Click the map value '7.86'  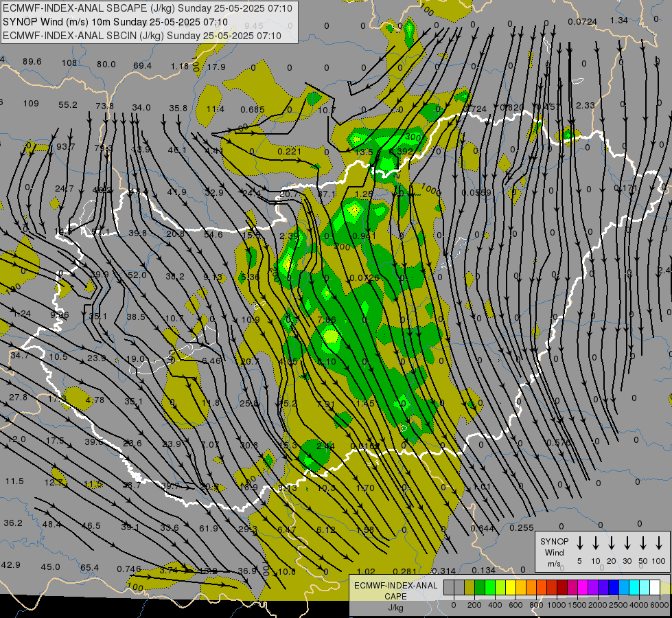point(327,319)
